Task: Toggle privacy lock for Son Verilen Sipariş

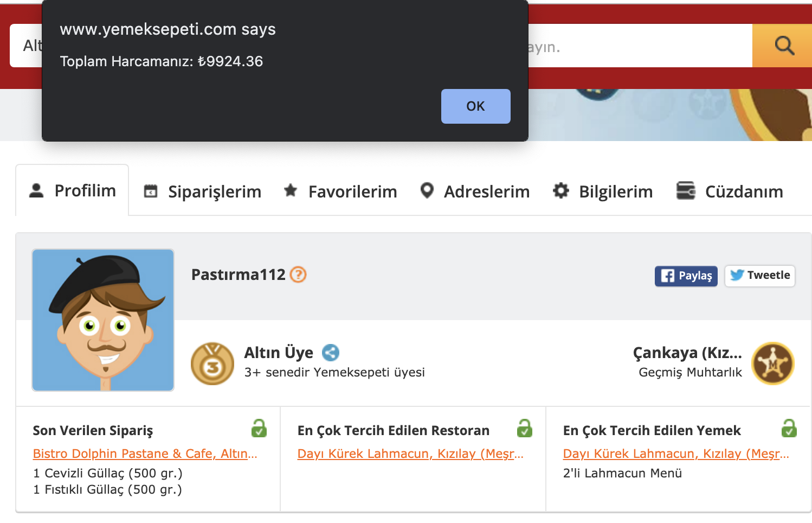Action: [x=259, y=429]
